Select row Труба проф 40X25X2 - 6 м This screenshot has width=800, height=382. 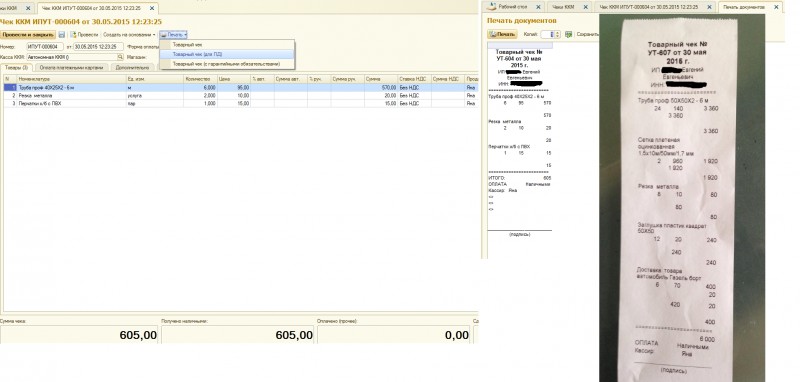click(x=240, y=88)
